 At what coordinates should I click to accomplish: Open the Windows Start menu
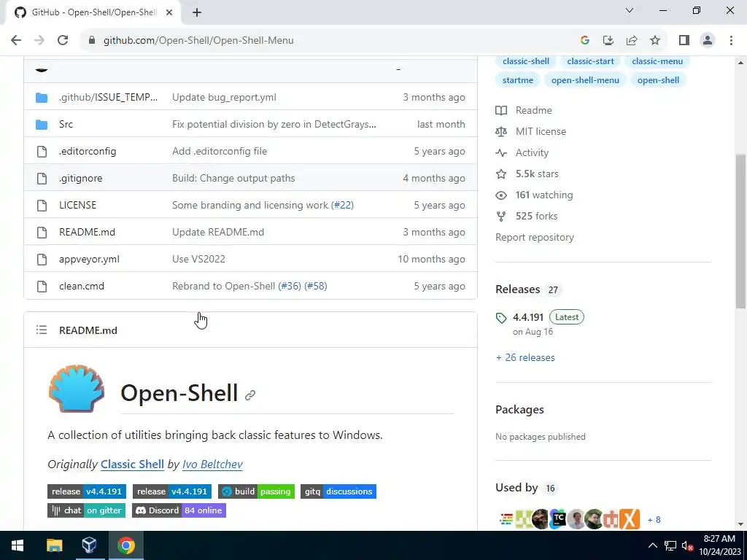[x=18, y=545]
